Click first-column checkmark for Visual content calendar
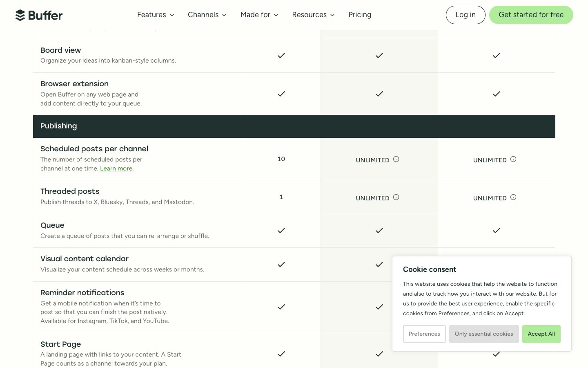The image size is (588, 368). pyautogui.click(x=281, y=265)
